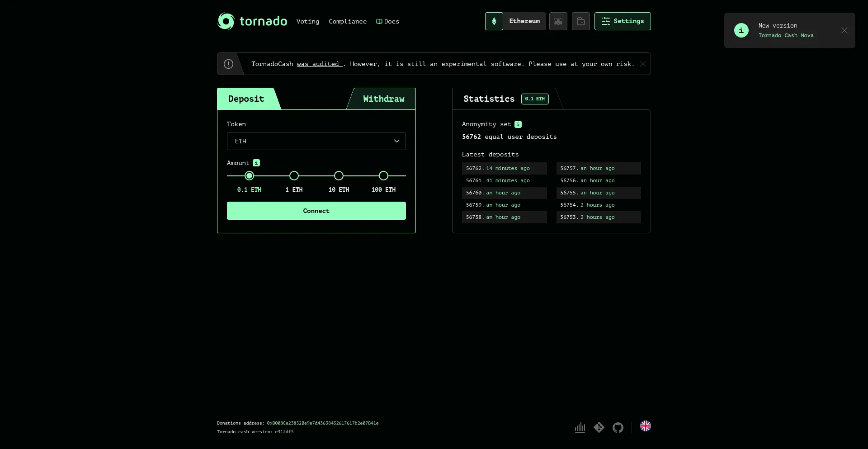Open the Git repository icon in footer

[599, 427]
